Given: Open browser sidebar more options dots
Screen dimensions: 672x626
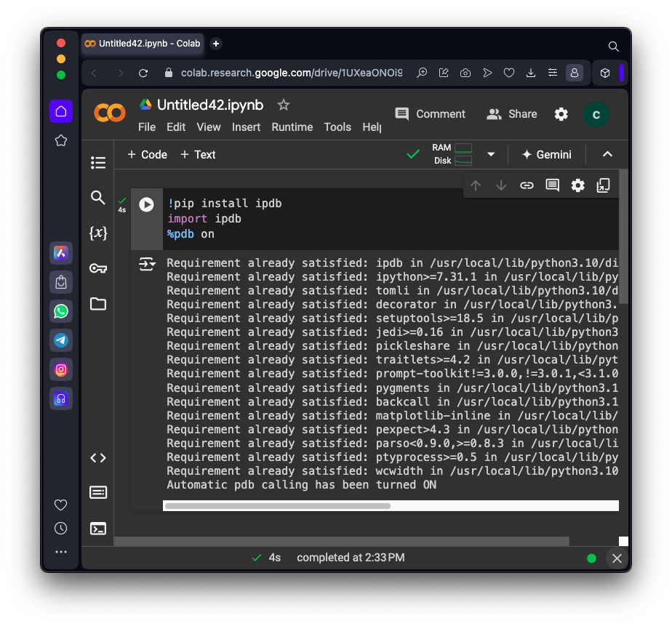Looking at the screenshot, I should pyautogui.click(x=61, y=552).
